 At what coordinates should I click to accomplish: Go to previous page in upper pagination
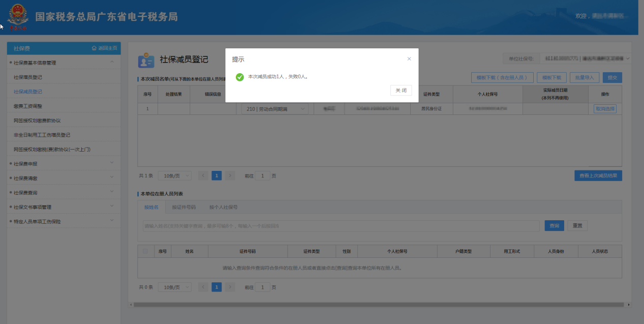(203, 175)
